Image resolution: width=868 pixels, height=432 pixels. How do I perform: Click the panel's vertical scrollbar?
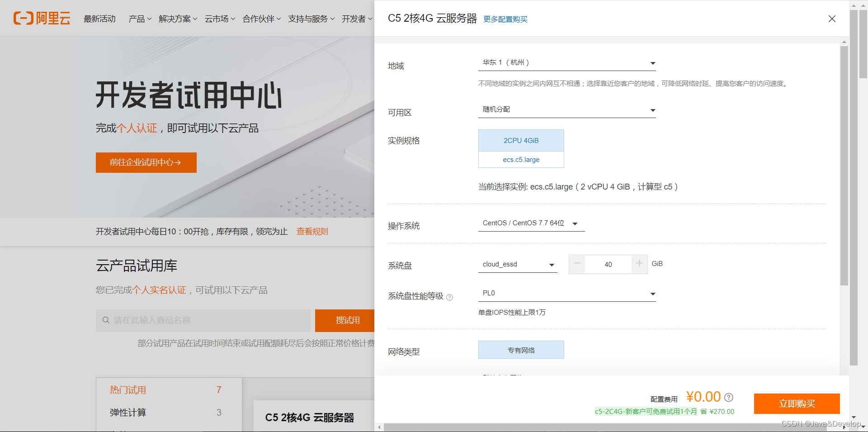[x=844, y=165]
